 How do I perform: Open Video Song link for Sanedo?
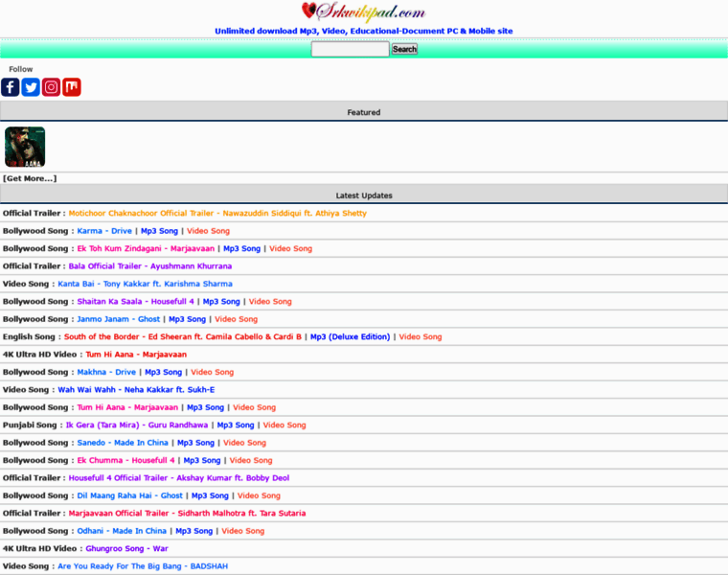pos(244,443)
